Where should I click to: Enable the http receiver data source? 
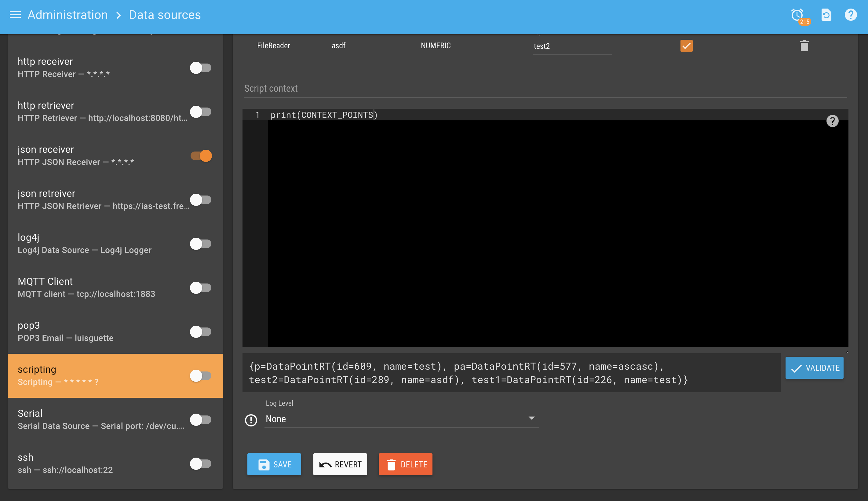(201, 68)
